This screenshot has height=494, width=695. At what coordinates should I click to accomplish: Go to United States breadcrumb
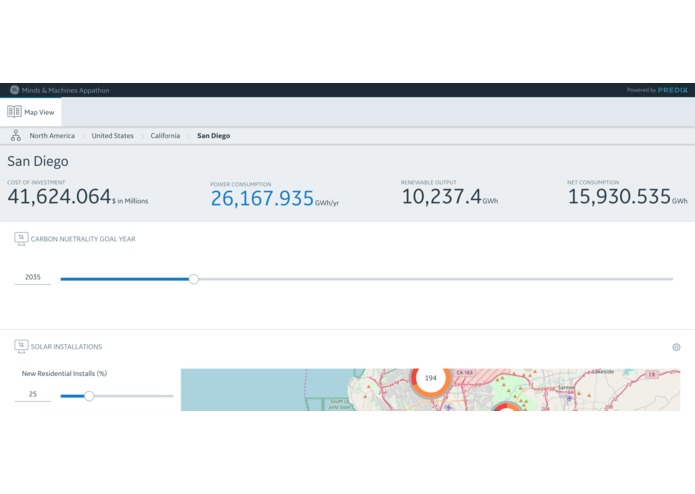pyautogui.click(x=113, y=136)
